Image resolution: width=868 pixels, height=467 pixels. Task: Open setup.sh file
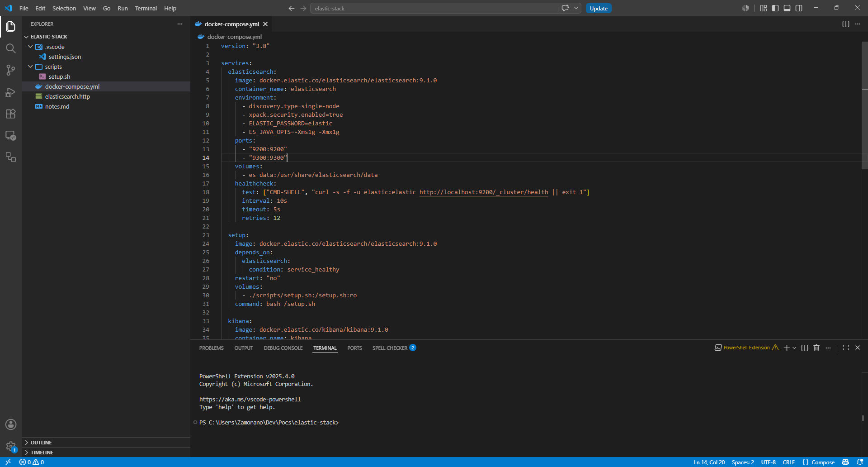click(x=59, y=76)
